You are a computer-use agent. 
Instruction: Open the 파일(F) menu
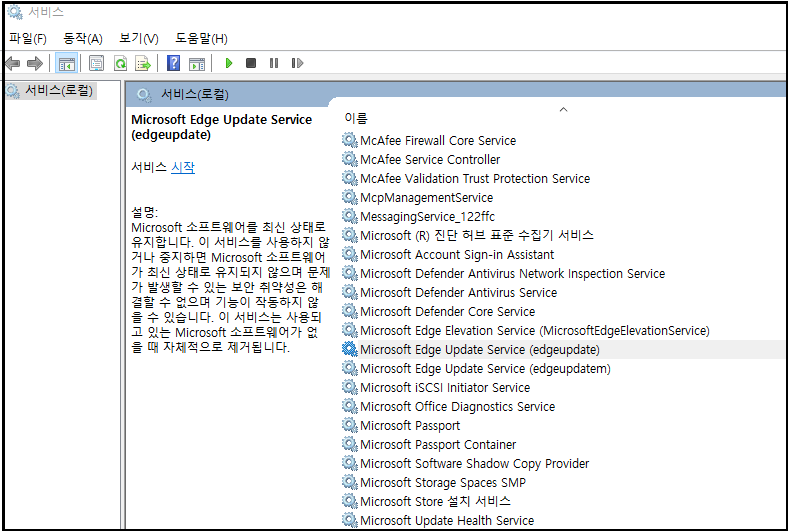click(x=28, y=39)
